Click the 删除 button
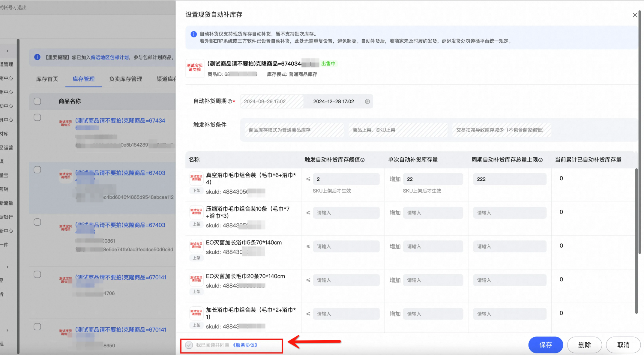Viewport: 644px width, 355px height. click(x=584, y=345)
